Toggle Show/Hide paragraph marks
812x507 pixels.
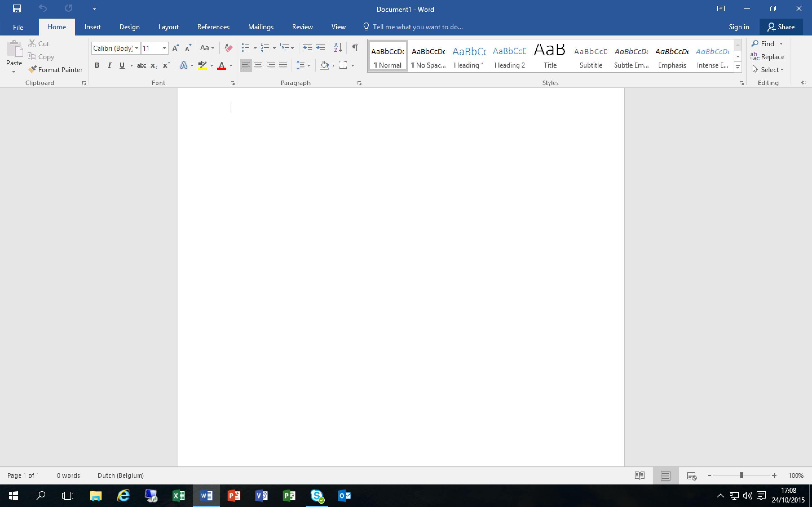click(355, 48)
